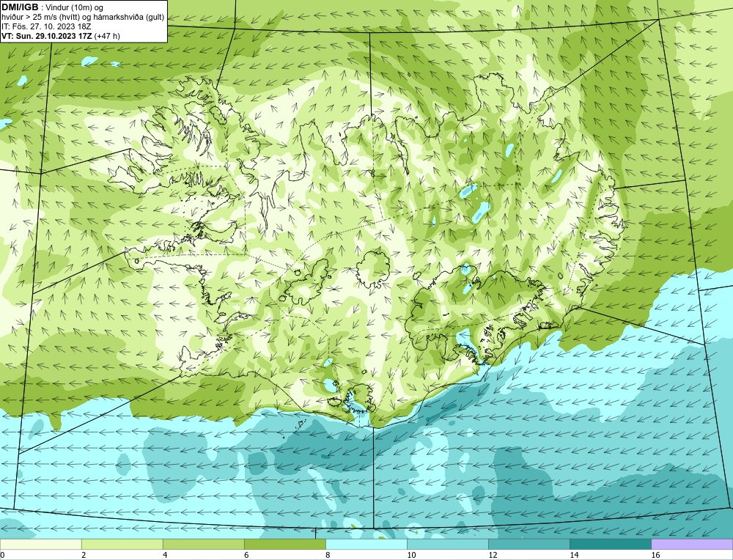The image size is (733, 560).
Task: Click the purple legend swatch above 16 m/s
Action: point(692,544)
